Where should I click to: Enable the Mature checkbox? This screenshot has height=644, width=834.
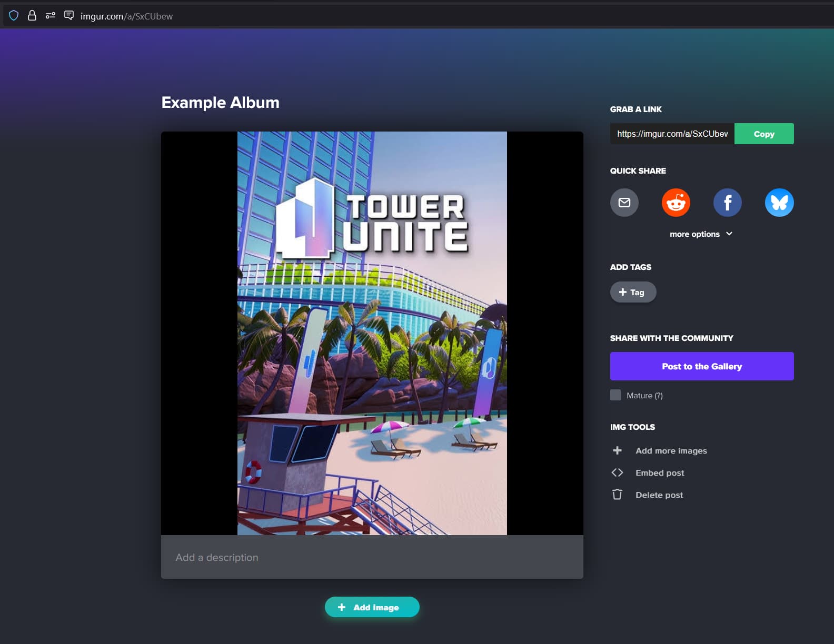point(615,395)
